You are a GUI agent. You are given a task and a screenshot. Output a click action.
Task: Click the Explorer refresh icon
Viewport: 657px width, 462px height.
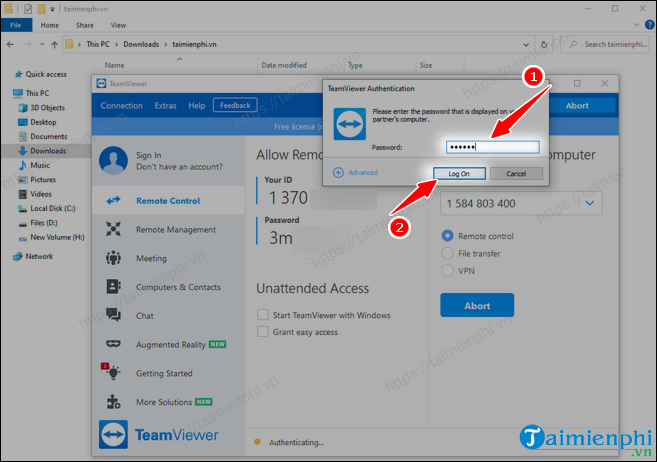[544, 44]
